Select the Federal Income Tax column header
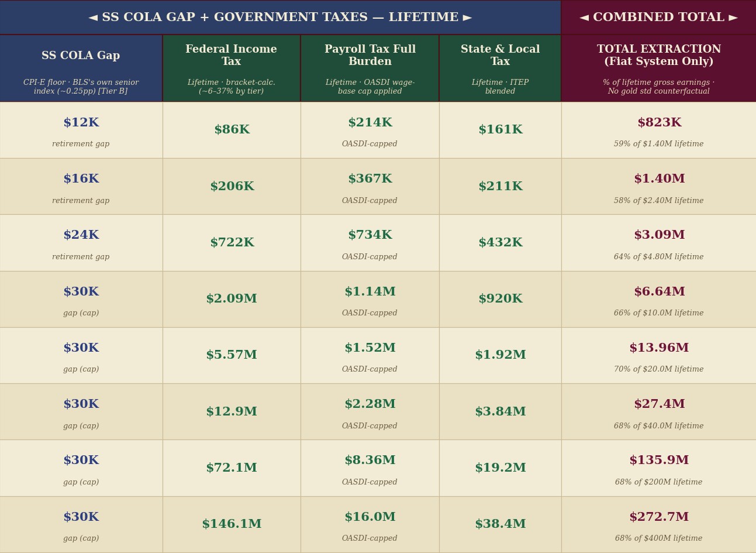This screenshot has width=756, height=553. 232,68
